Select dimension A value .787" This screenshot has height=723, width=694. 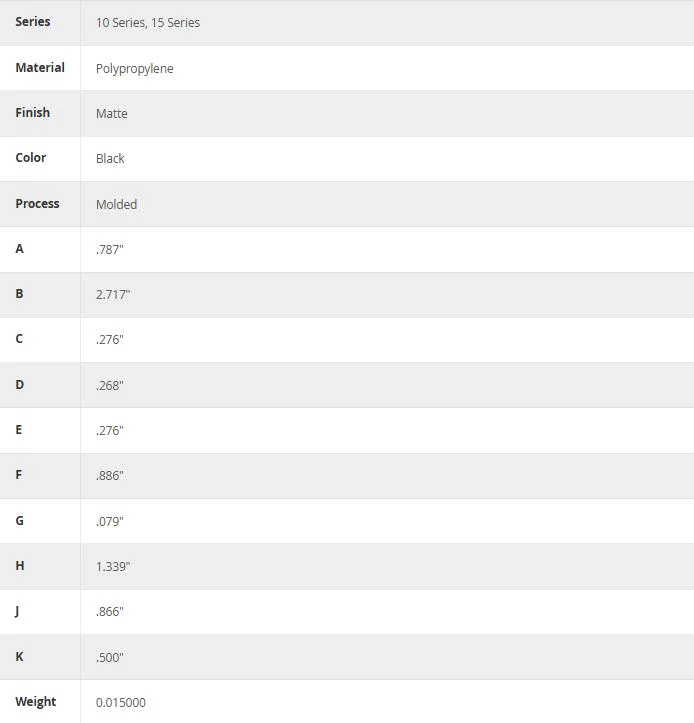110,249
